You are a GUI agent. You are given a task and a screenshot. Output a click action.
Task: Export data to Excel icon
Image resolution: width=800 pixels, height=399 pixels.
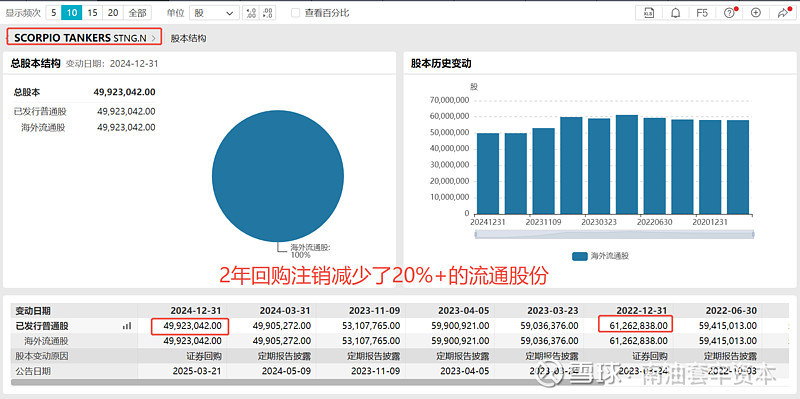tap(649, 13)
